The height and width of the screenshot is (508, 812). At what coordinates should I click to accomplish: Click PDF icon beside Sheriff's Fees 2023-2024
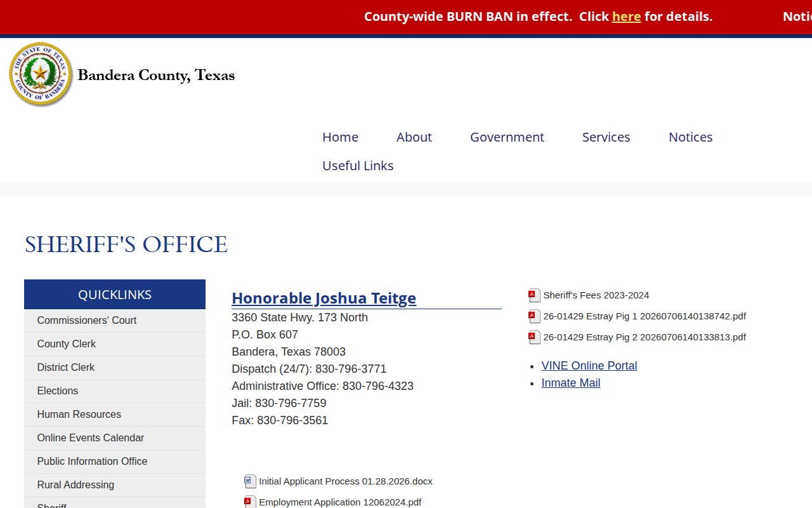(x=535, y=295)
